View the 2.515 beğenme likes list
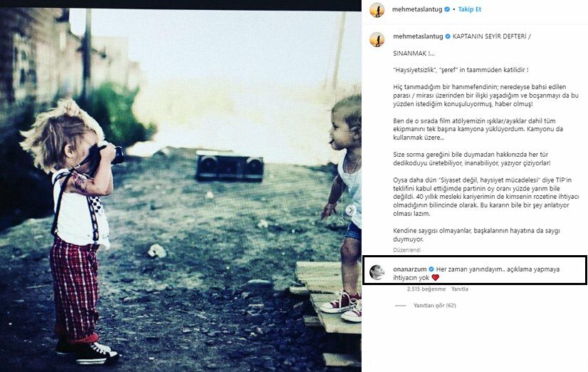588x372 pixels. (x=426, y=289)
